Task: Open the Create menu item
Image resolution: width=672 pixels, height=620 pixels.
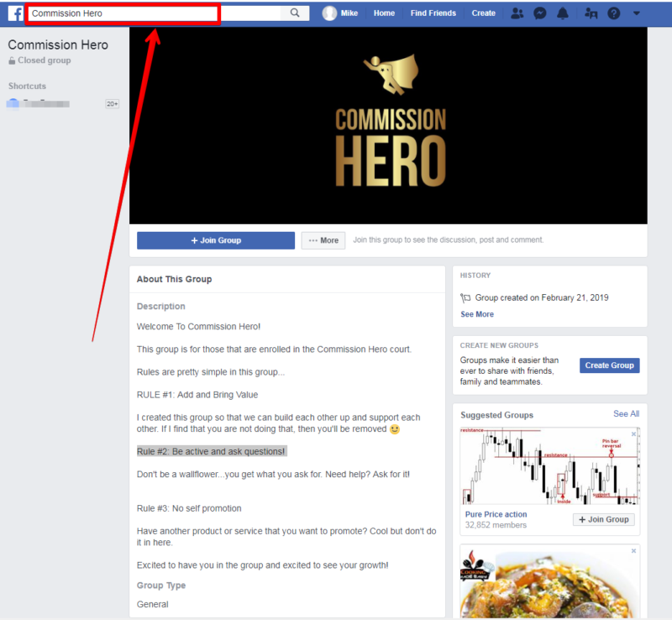Action: pyautogui.click(x=484, y=13)
